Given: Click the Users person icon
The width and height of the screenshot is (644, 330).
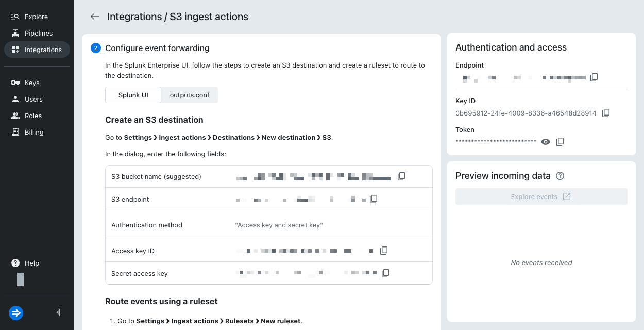Looking at the screenshot, I should click(15, 99).
